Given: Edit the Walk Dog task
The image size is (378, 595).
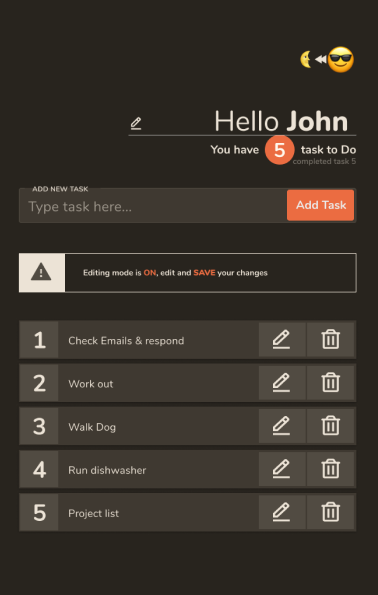Looking at the screenshot, I should coord(282,426).
